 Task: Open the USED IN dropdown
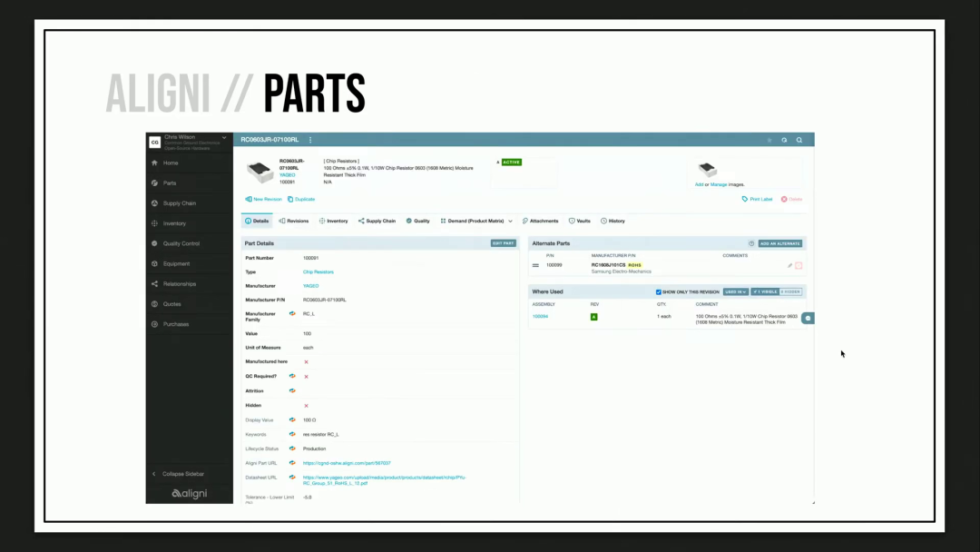pos(736,292)
